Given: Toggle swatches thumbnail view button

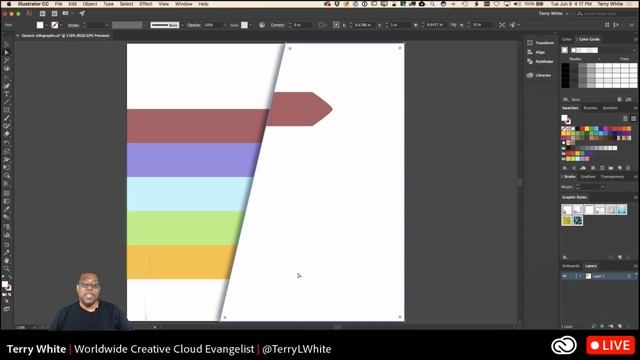Looking at the screenshot, I should point(633,118).
